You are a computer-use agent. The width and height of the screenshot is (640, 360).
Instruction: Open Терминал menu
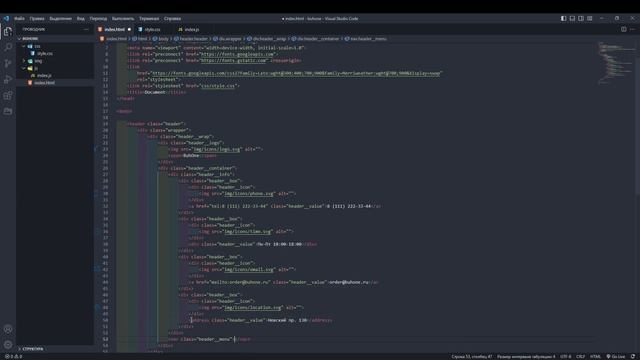149,18
